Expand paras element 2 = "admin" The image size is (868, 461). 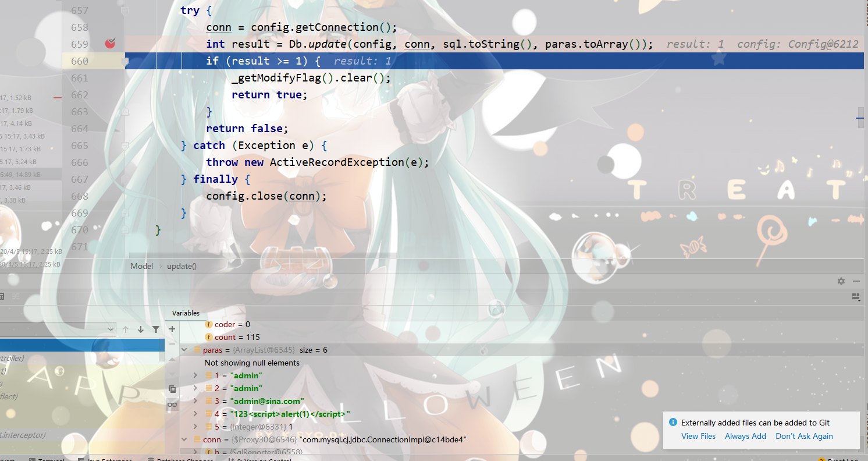[195, 388]
